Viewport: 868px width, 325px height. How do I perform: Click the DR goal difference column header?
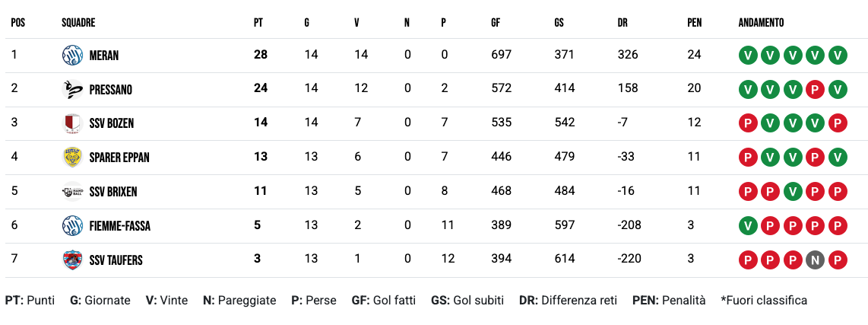click(x=622, y=23)
